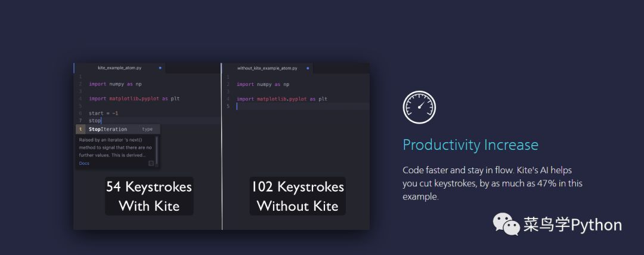The height and width of the screenshot is (255, 644).
Task: Select the StopIteration autocomplete suggestion
Action: point(118,129)
